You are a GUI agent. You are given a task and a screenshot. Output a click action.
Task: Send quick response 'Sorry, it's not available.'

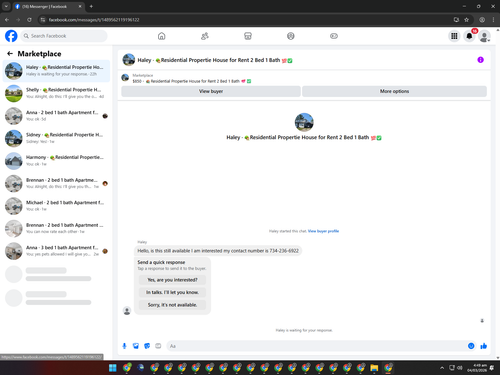172,305
